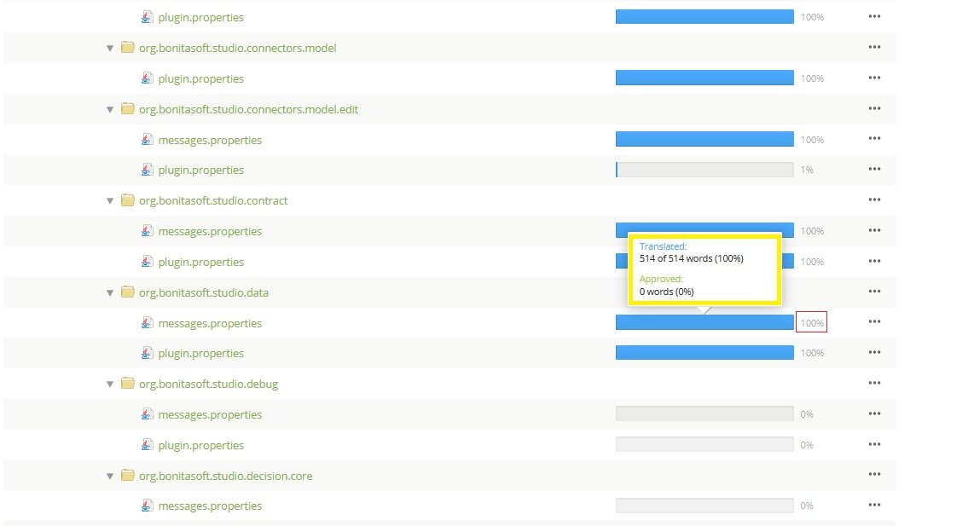980x526 pixels.
Task: Click the file icon of plugin.properties under studio.data
Action: pos(147,352)
